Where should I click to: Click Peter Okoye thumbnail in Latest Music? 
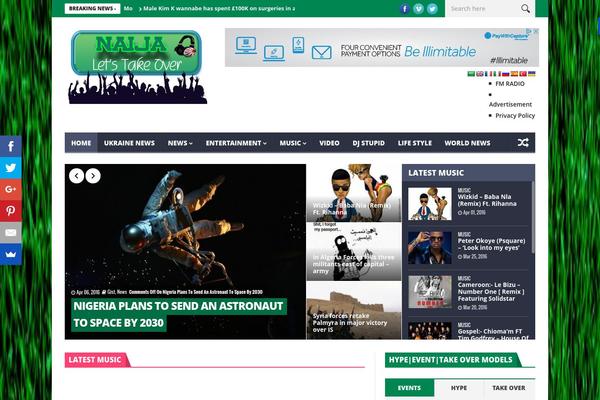coord(429,248)
